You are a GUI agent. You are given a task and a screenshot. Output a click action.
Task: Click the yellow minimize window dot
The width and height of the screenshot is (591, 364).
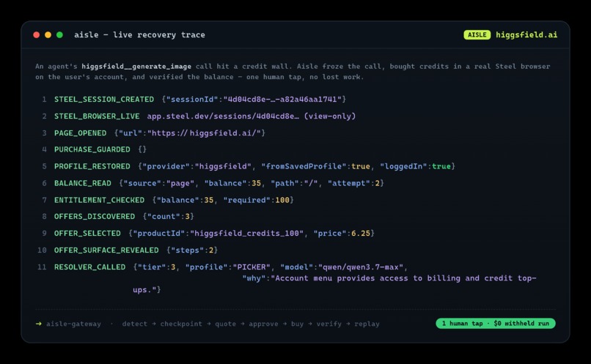48,34
